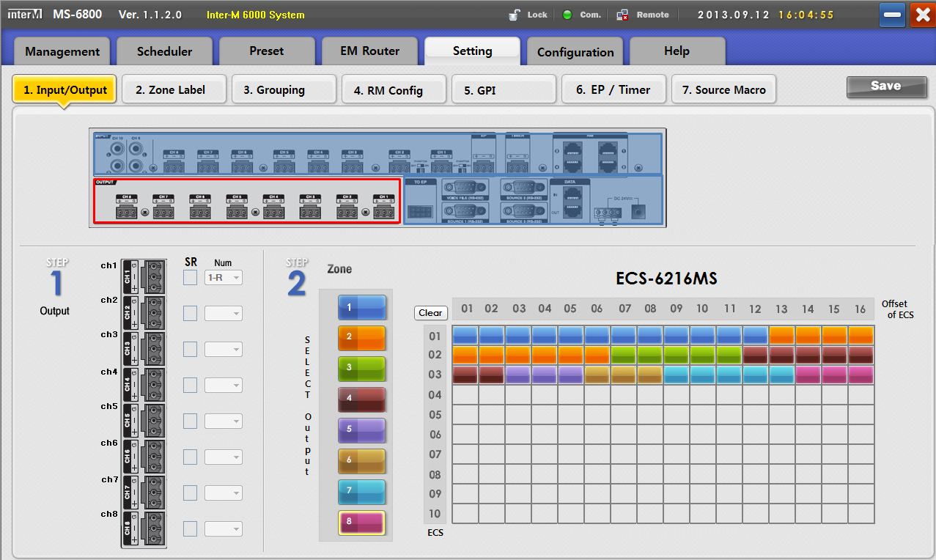Toggle the SR checkbox for ch5
This screenshot has height=560, width=936.
[190, 421]
